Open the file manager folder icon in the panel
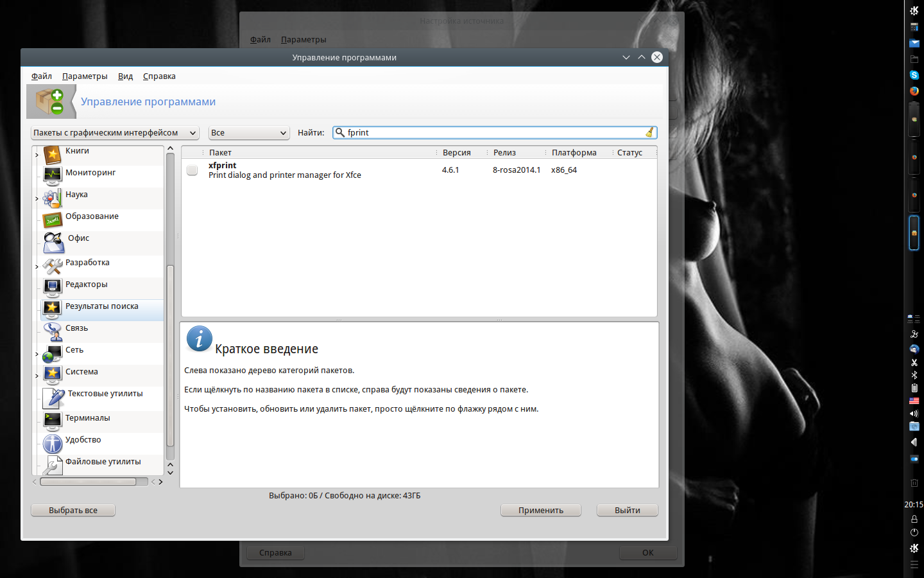 point(914,59)
